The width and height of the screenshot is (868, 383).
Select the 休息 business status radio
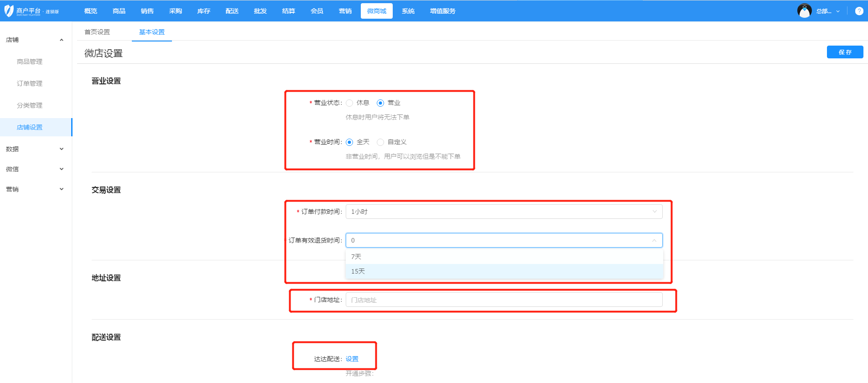[x=349, y=103]
